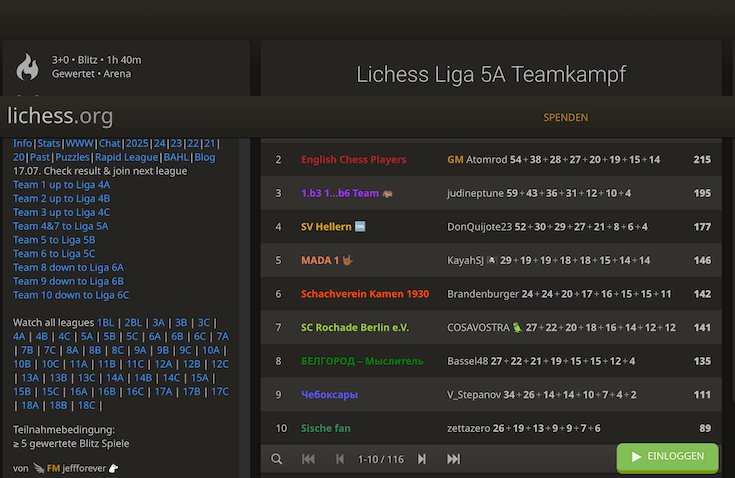Follow Team 2 up to Liga 4B

61,199
